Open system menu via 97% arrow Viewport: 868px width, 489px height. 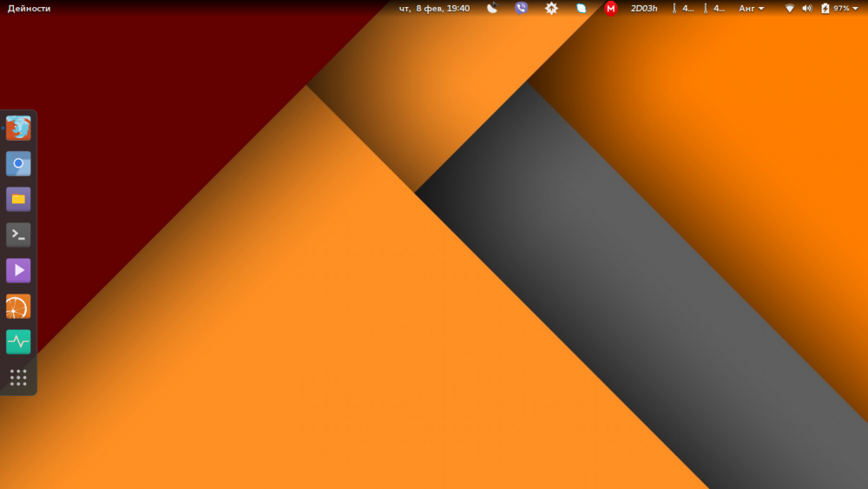(x=855, y=9)
